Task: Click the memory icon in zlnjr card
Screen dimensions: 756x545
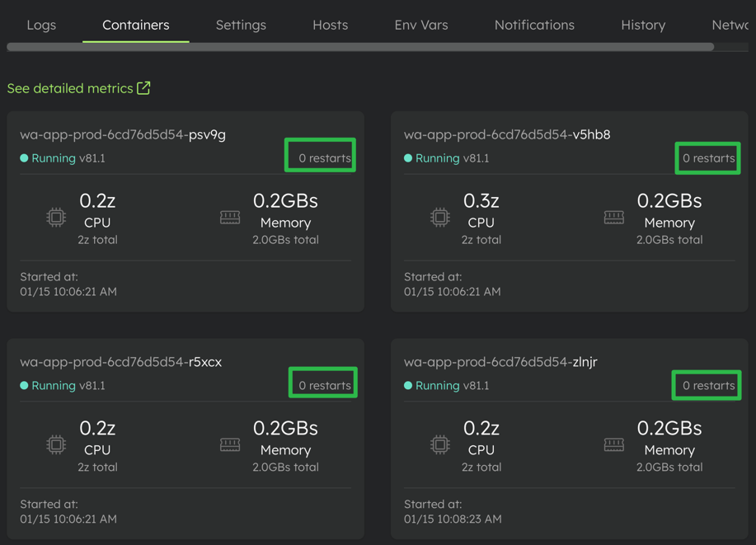Action: [614, 445]
